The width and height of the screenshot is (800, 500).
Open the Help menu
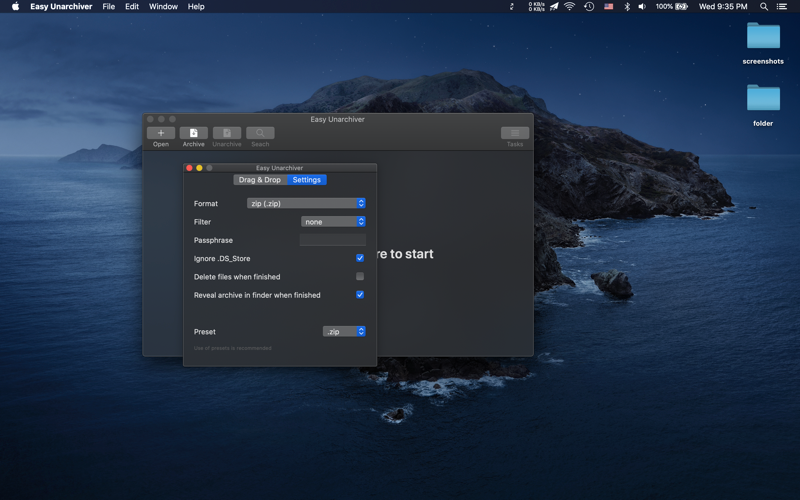196,7
